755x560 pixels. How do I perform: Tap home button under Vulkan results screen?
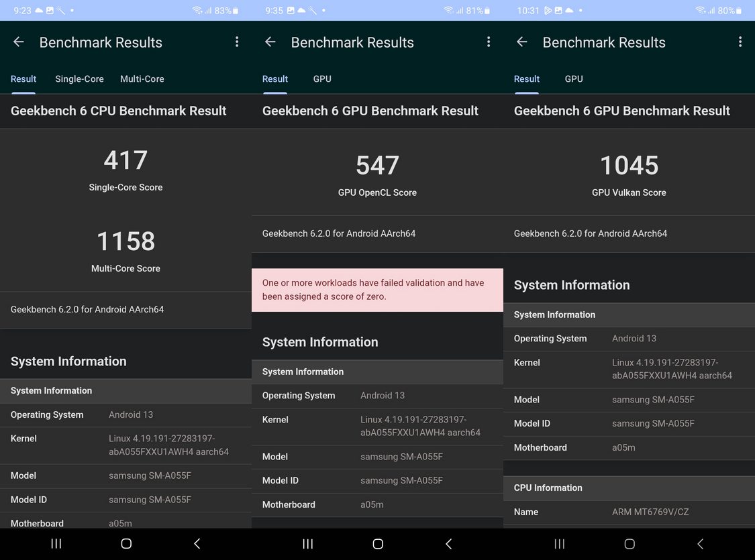630,544
